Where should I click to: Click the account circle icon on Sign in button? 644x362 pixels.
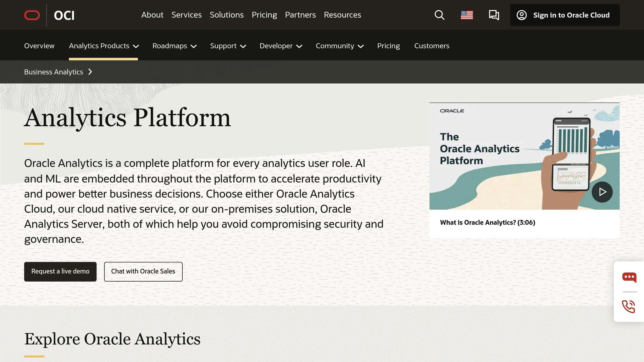tap(522, 15)
